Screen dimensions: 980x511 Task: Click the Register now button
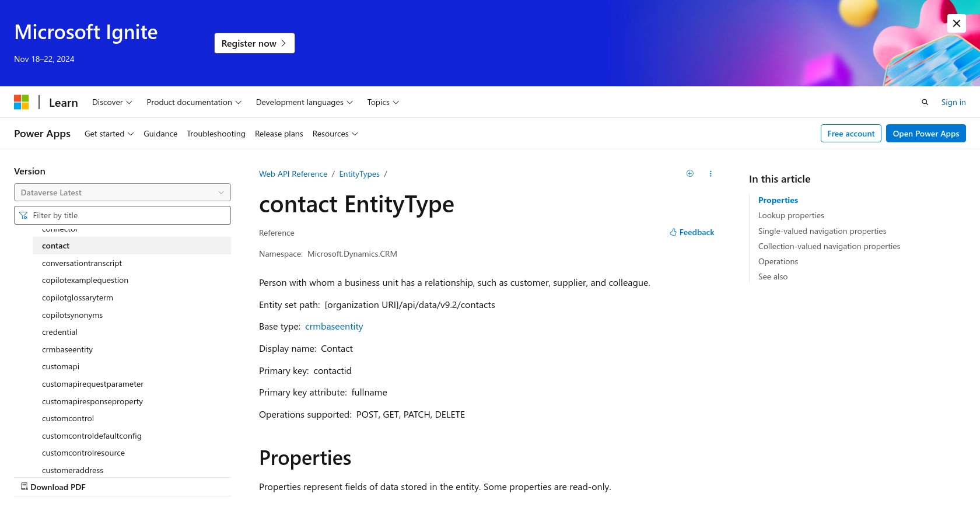(254, 43)
